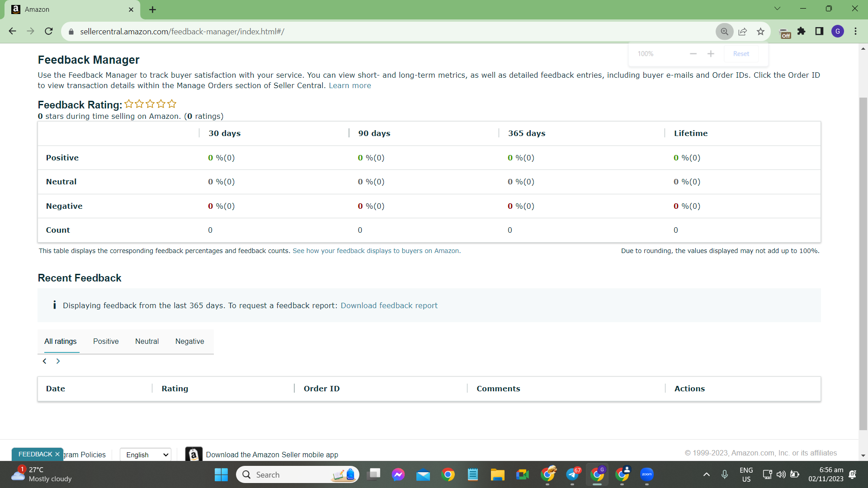868x488 pixels.
Task: Bookmark this page with the star icon
Action: (761, 31)
